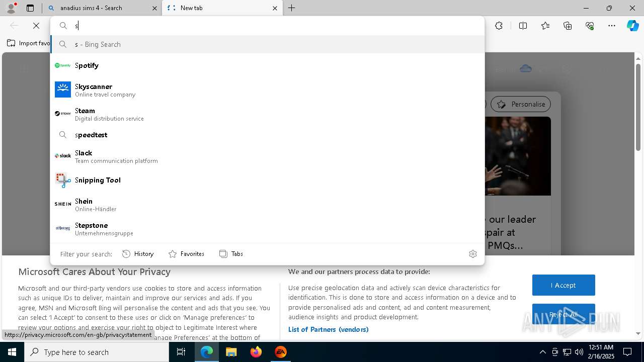Screen dimensions: 644x362
Task: Choose the Snipping Tool suggestion
Action: point(267,180)
